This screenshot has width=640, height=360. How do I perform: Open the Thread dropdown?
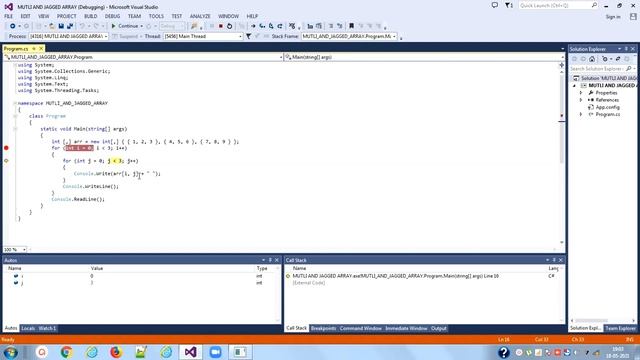[240, 36]
